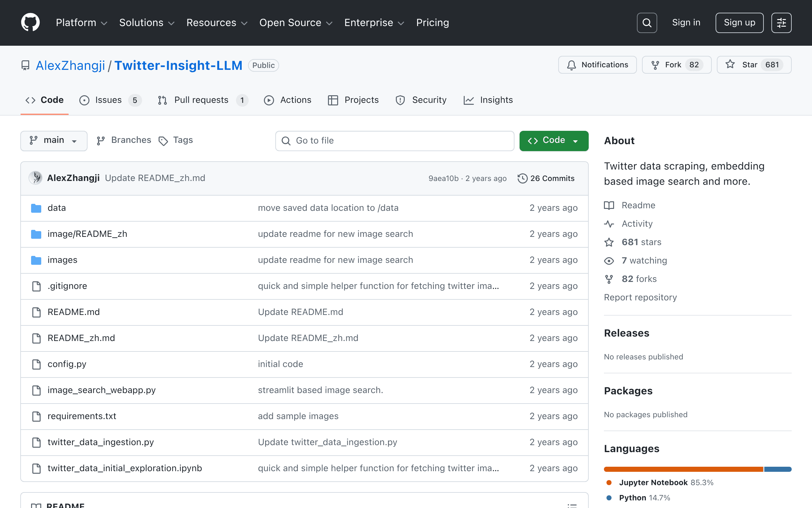Screen dimensions: 812x508
Task: Switch to the Code tab
Action: tap(45, 100)
